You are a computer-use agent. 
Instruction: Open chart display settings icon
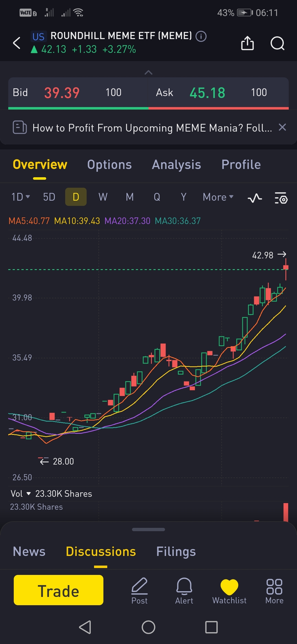click(281, 198)
